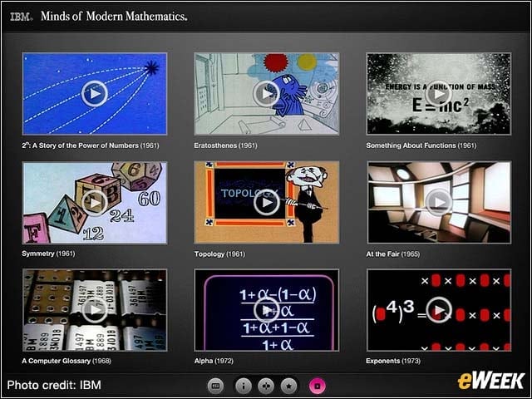Screen dimensions: 532x399
Task: Click the IBM logo in header
Action: pos(21,17)
